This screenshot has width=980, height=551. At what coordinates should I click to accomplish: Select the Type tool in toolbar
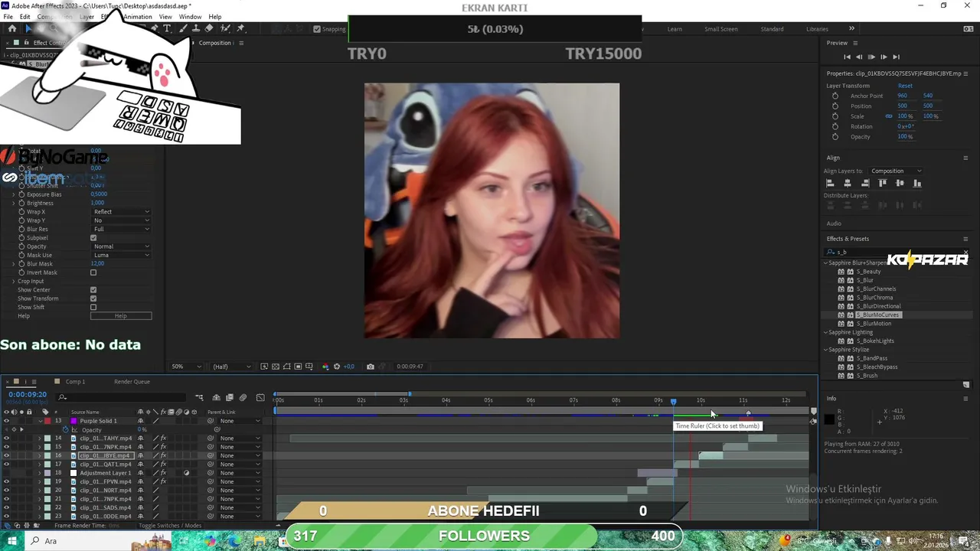[x=167, y=29]
